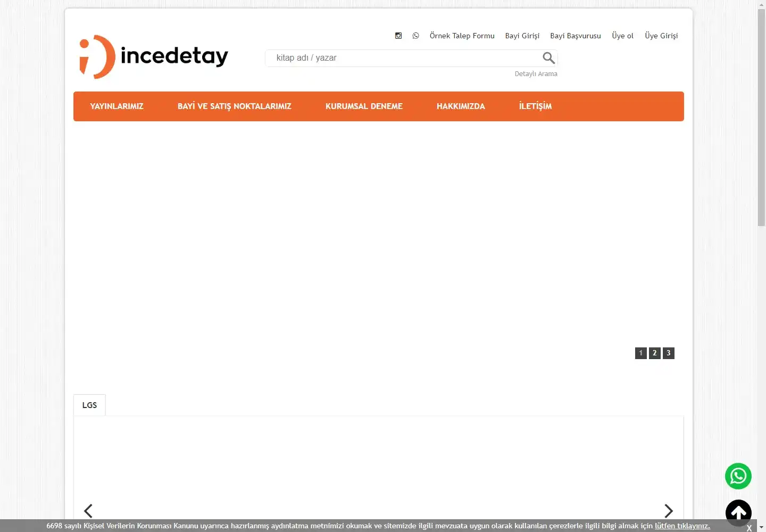Viewport: 766px width, 532px height.
Task: Click the black back-to-top arrow button
Action: tap(738, 513)
